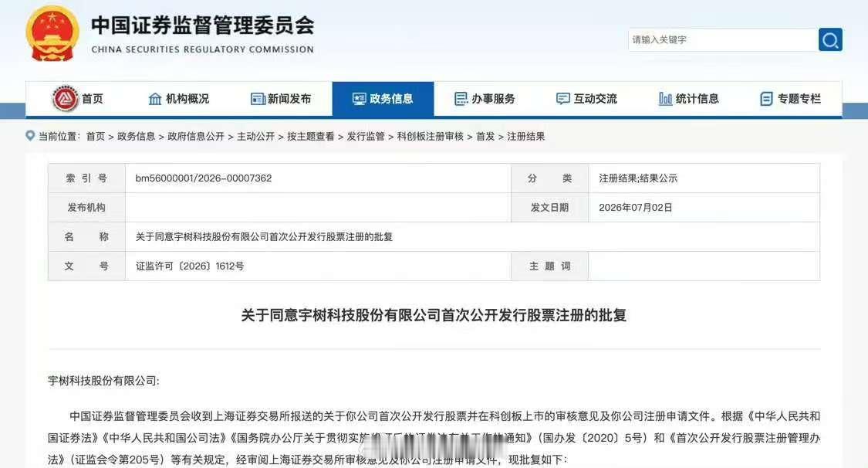
Task: Click the large centered article headline
Action: (x=434, y=316)
